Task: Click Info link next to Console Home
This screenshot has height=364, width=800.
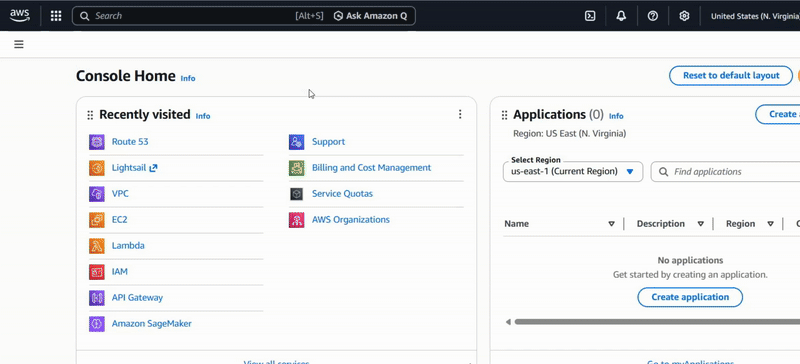Action: point(188,79)
